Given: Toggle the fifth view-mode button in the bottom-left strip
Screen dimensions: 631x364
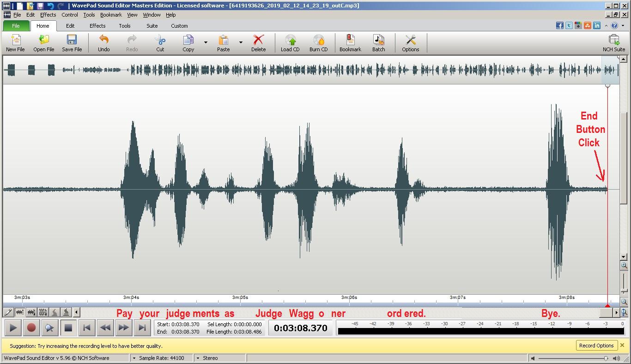Looking at the screenshot, I should (x=55, y=312).
